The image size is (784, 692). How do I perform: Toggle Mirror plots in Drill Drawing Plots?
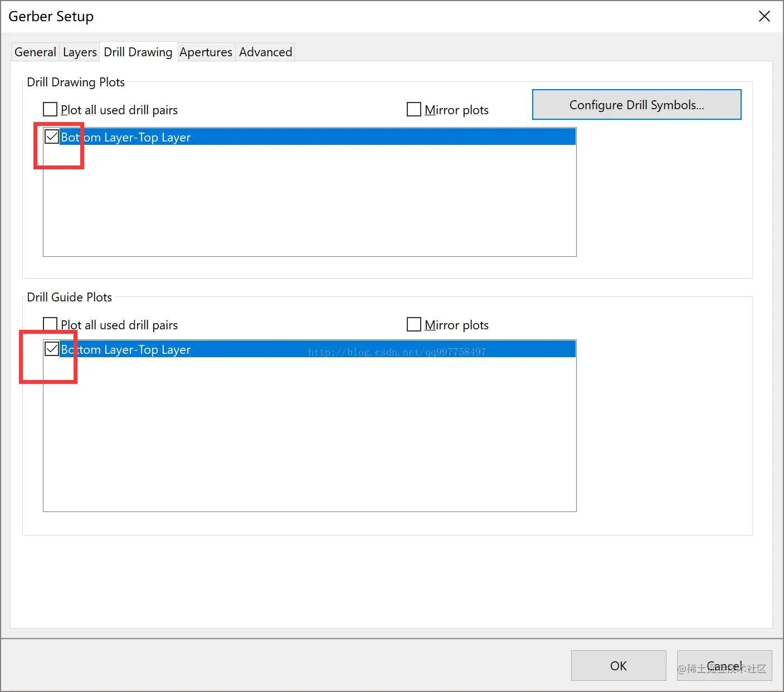coord(414,109)
